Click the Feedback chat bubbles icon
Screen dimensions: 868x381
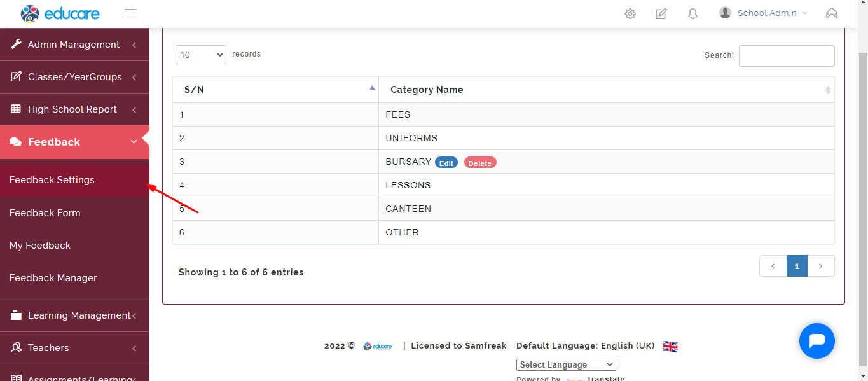tap(16, 142)
